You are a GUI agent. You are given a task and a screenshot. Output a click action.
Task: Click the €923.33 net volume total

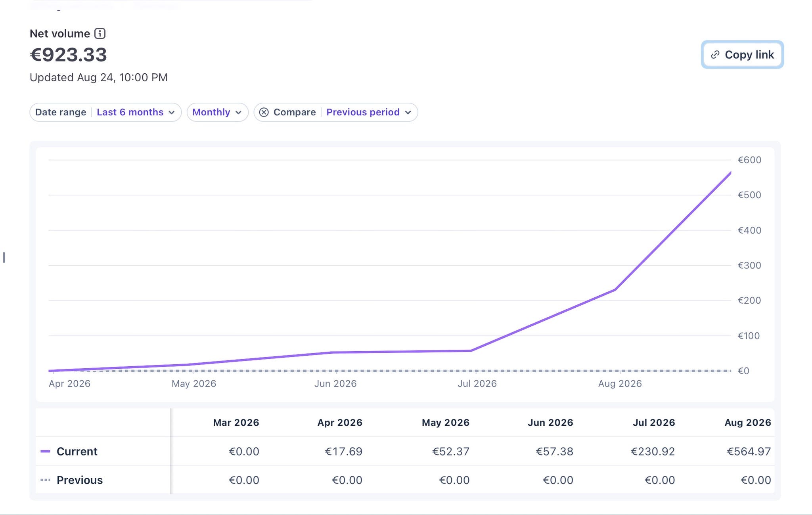point(69,55)
